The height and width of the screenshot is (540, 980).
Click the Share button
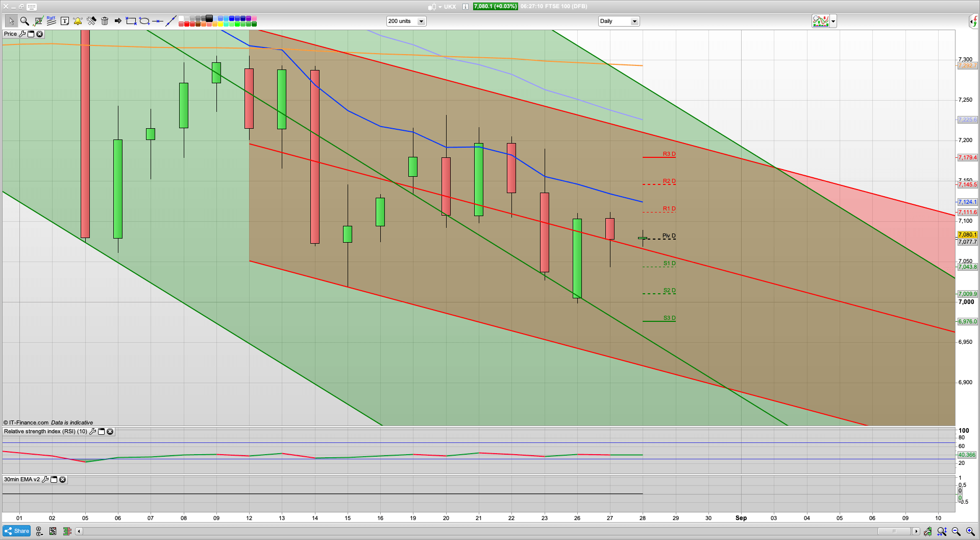pyautogui.click(x=17, y=531)
